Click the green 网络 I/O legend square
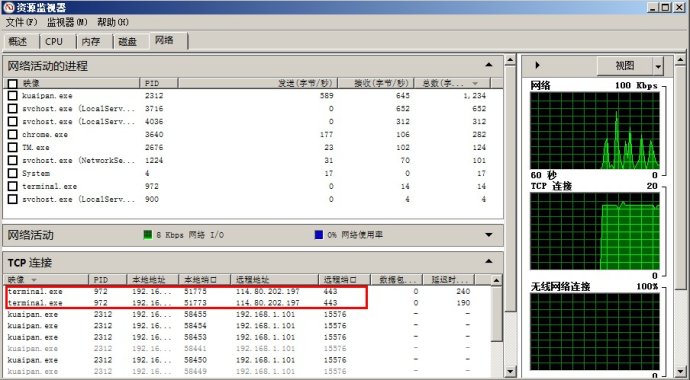Image resolution: width=690 pixels, height=380 pixels. [148, 235]
